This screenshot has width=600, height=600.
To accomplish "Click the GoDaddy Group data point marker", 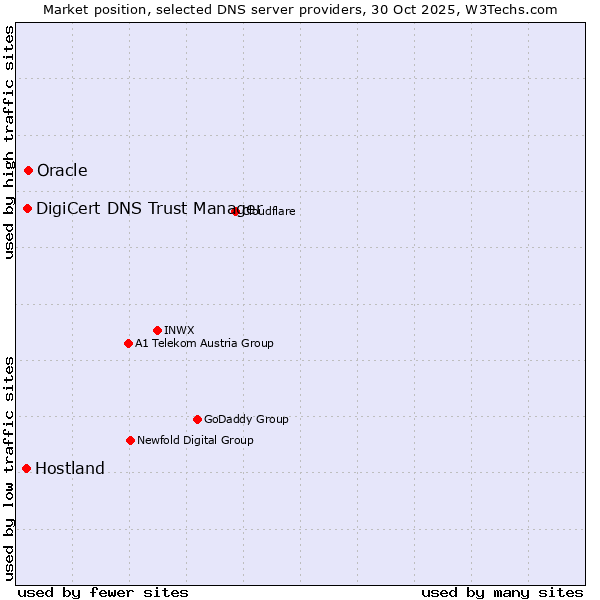I will (x=197, y=419).
